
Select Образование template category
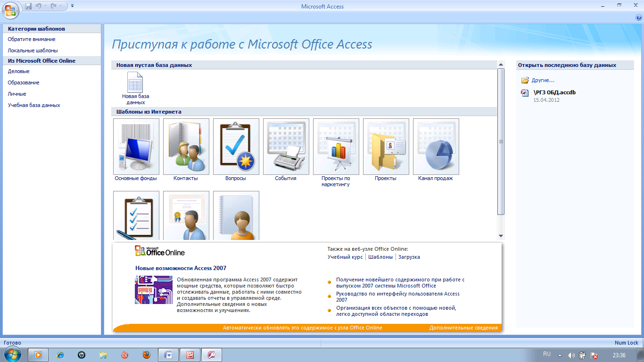24,82
